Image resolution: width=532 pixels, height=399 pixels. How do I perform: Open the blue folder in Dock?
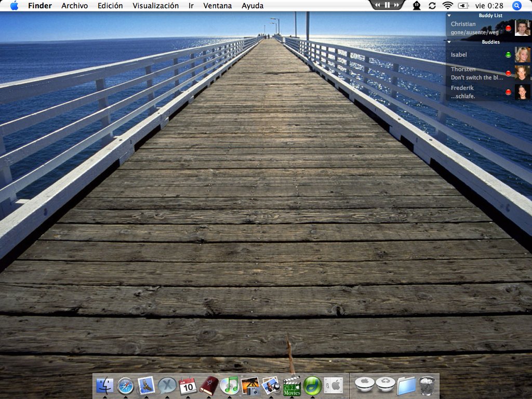tap(406, 386)
